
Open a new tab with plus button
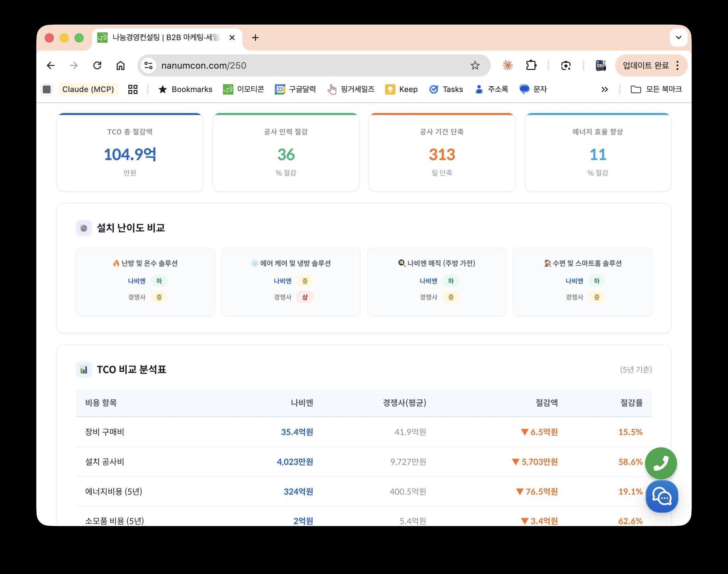point(255,38)
